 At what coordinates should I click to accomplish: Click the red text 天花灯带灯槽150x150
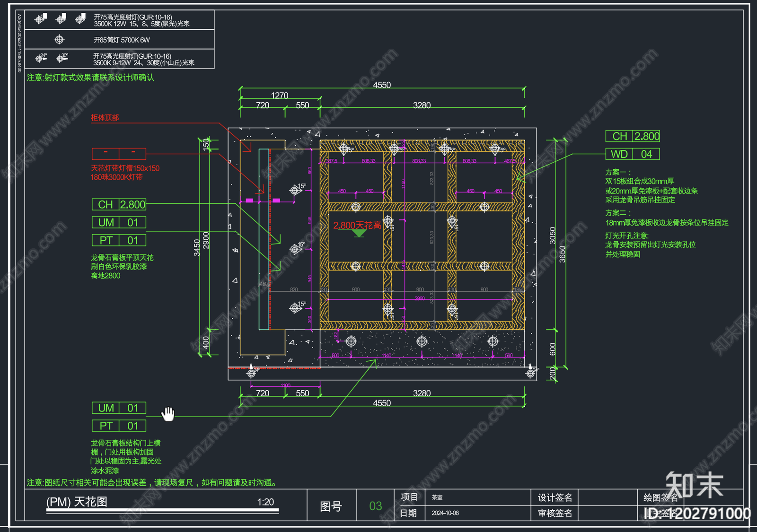[125, 168]
